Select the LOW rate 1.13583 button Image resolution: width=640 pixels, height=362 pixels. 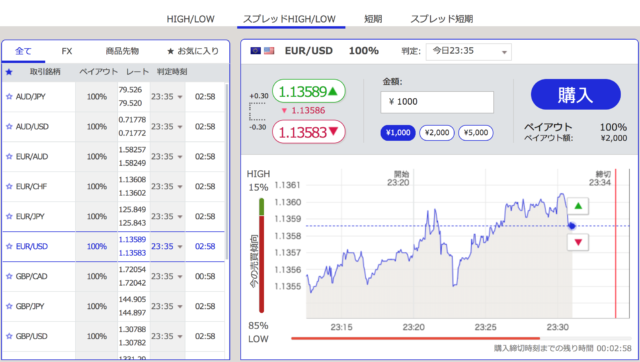(309, 132)
